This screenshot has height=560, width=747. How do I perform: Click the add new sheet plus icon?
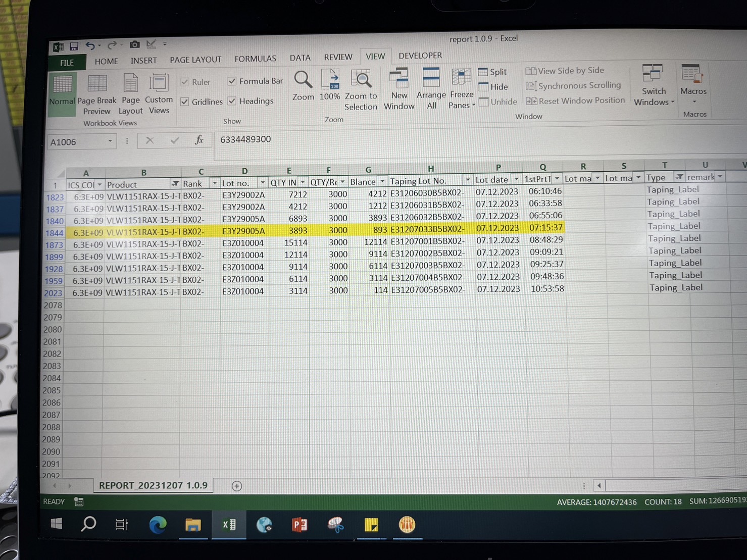point(236,486)
